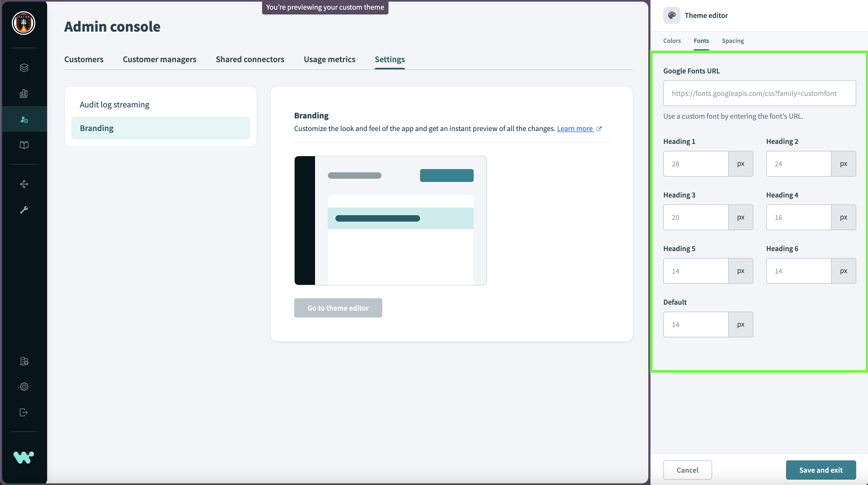Enable Audit log streaming section
The image size is (868, 485).
click(114, 105)
